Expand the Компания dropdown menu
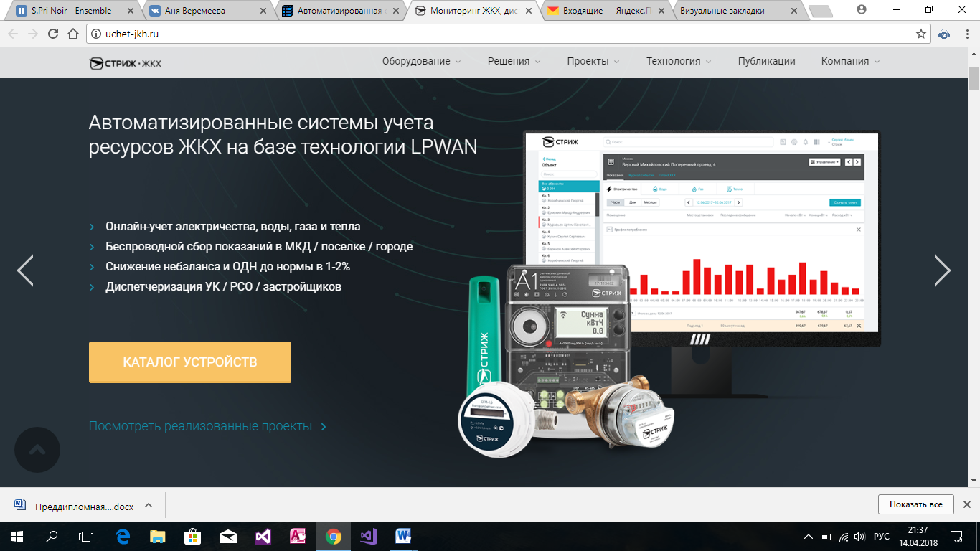 pyautogui.click(x=850, y=62)
